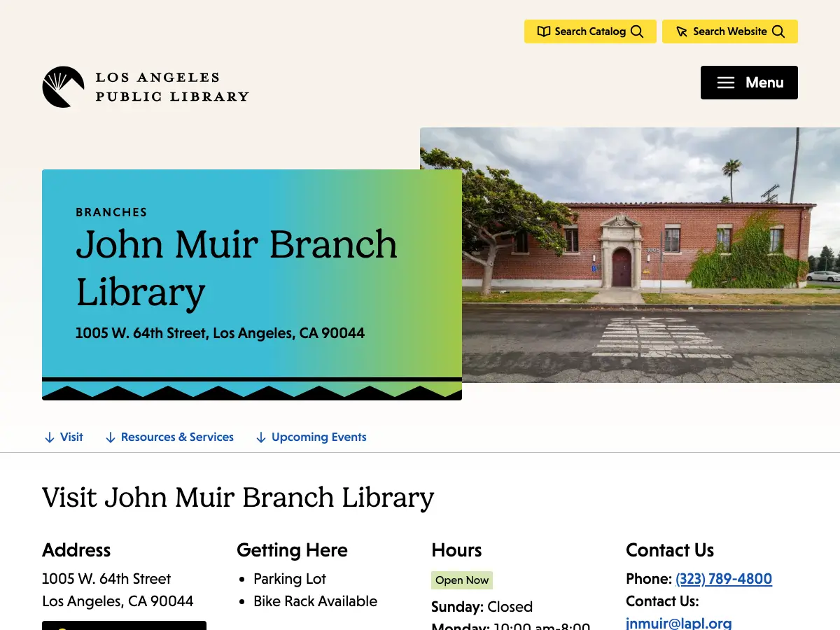The height and width of the screenshot is (630, 840).
Task: Jump to Resources & Services section
Action: coord(169,437)
